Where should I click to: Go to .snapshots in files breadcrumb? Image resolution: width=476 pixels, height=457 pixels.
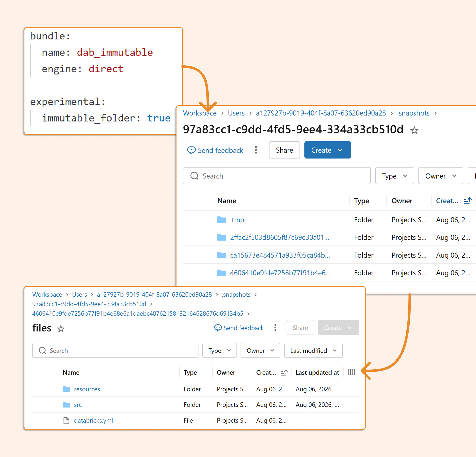[236, 295]
